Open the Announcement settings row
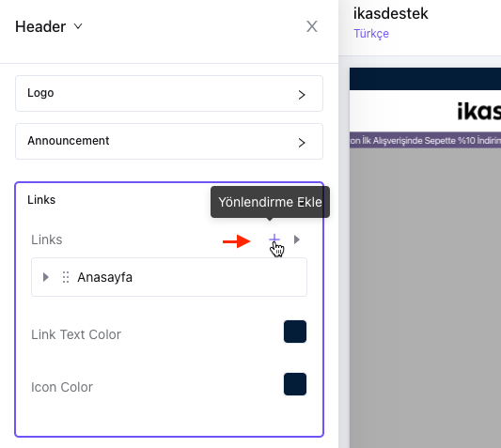The height and width of the screenshot is (448, 501). (169, 142)
